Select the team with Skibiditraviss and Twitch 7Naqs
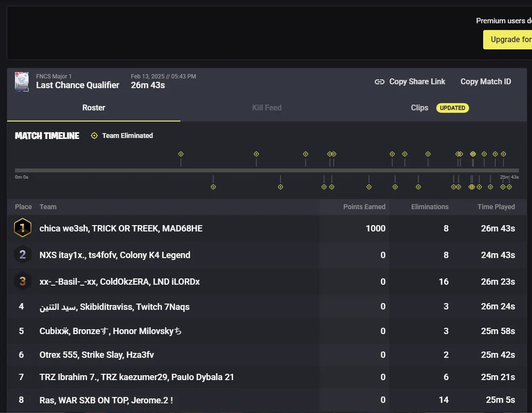The image size is (532, 413). [114, 306]
